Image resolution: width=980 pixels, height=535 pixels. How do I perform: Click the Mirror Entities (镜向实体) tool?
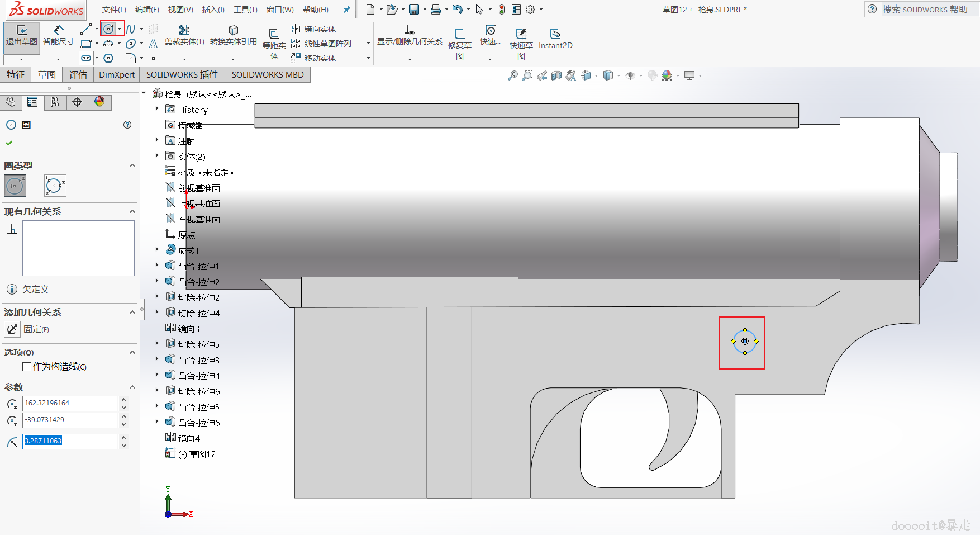(313, 29)
